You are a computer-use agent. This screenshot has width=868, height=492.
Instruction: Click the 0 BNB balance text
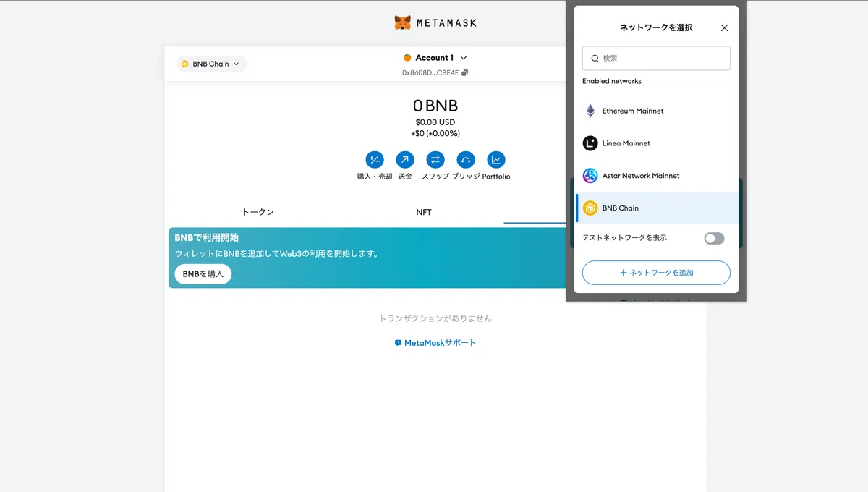pyautogui.click(x=435, y=106)
